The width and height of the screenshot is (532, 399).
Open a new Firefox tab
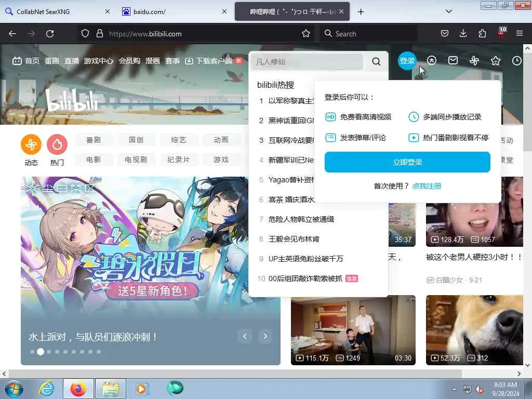[361, 12]
